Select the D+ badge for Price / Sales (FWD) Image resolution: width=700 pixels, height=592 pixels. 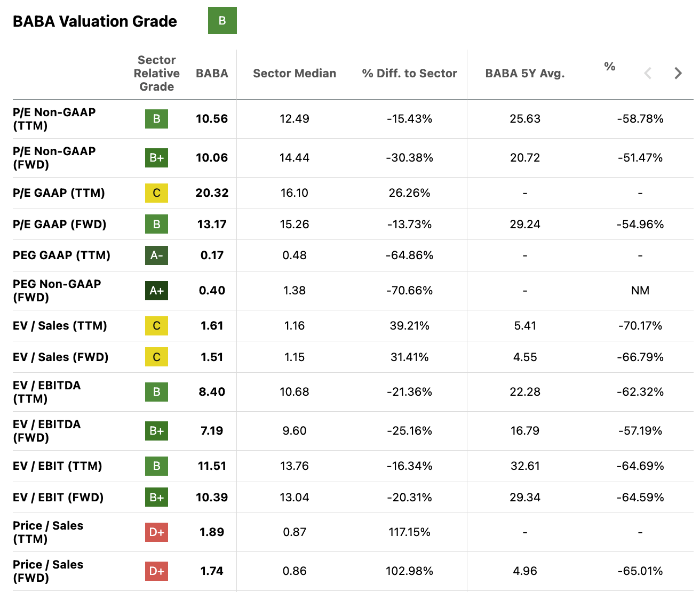click(x=156, y=571)
